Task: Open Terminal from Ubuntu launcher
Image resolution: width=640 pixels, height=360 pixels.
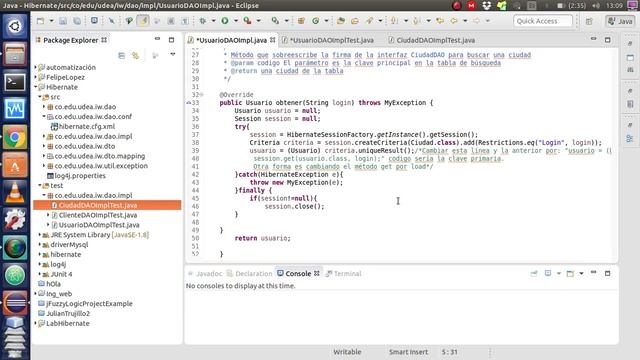Action: click(x=15, y=82)
